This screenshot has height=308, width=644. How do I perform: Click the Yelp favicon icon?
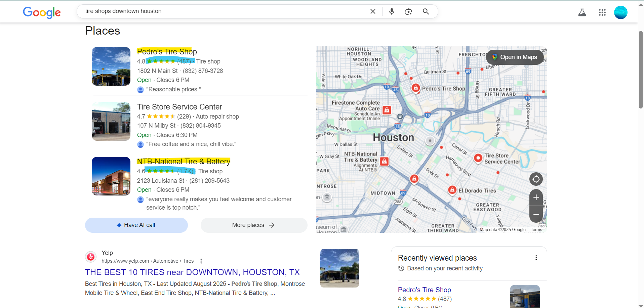point(91,257)
